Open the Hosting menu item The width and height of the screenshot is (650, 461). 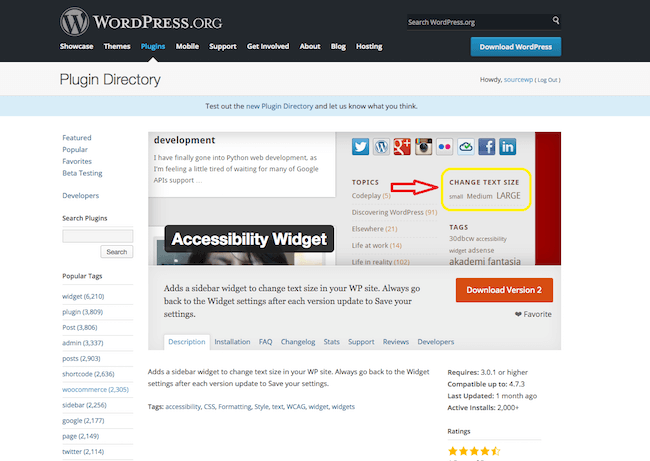[x=369, y=46]
